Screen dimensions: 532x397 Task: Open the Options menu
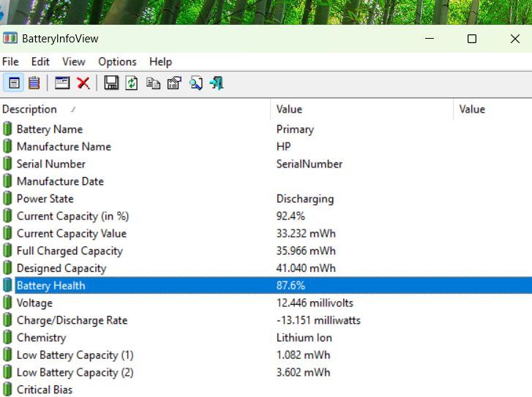pyautogui.click(x=117, y=61)
